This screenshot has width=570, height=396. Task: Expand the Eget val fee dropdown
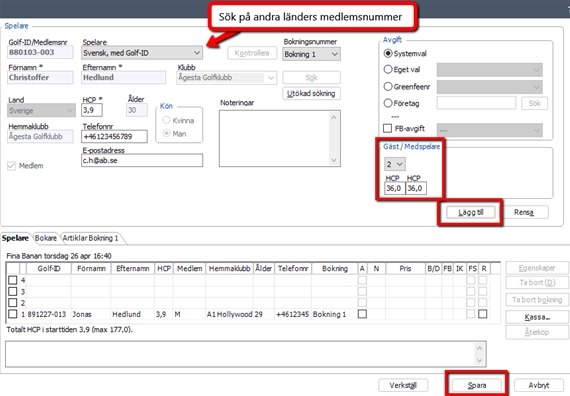(489, 70)
